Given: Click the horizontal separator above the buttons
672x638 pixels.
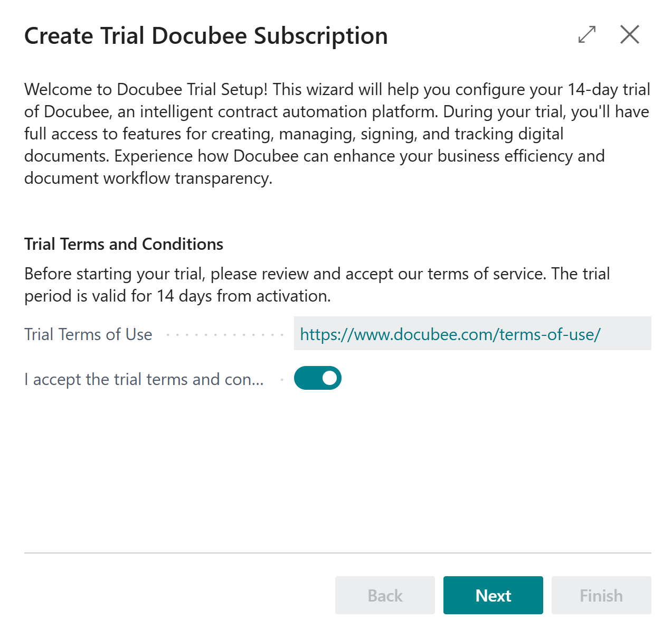Looking at the screenshot, I should (x=338, y=553).
